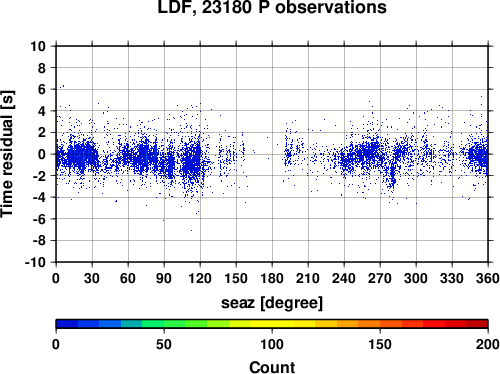Click the x-axis tick label 270

pyautogui.click(x=380, y=278)
